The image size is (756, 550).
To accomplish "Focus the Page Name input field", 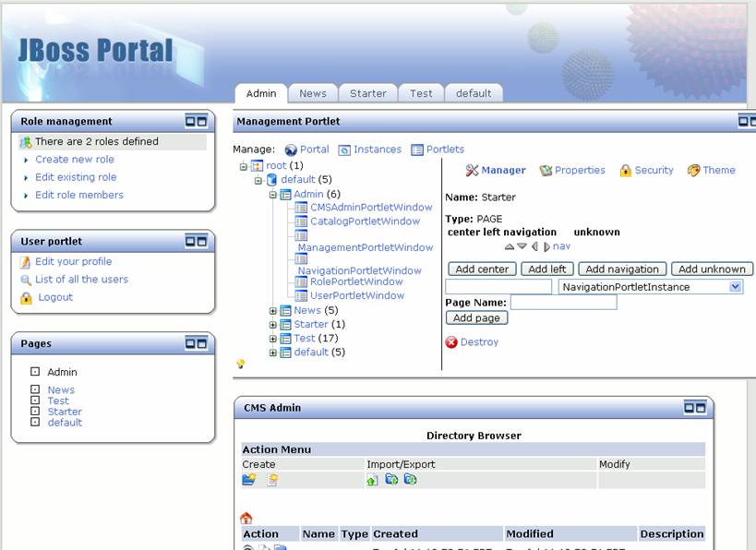I will click(564, 303).
